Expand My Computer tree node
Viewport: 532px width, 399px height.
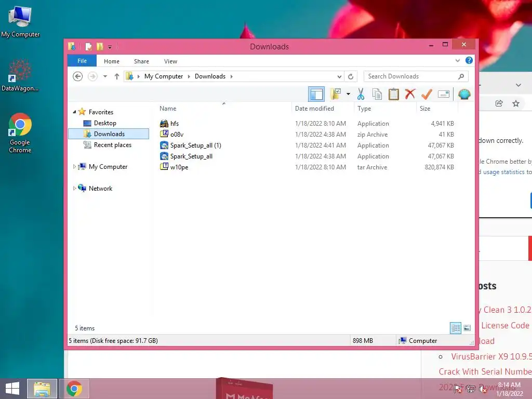pyautogui.click(x=74, y=167)
